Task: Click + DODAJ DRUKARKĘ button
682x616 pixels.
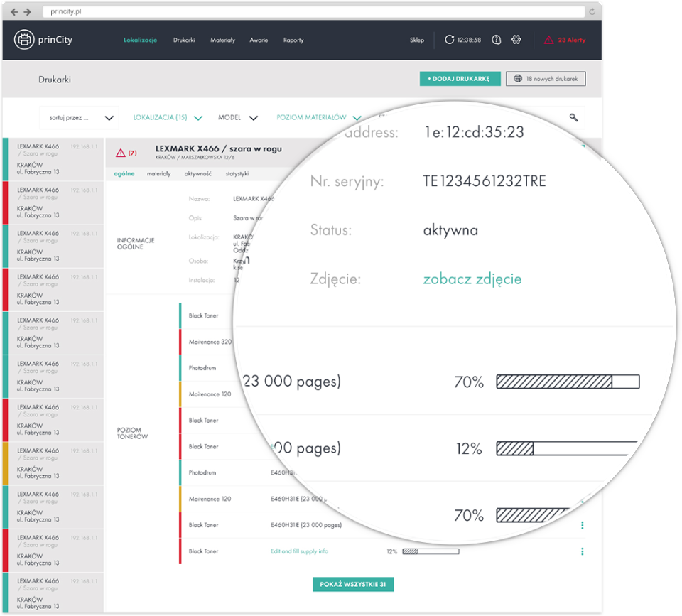Action: 460,79
